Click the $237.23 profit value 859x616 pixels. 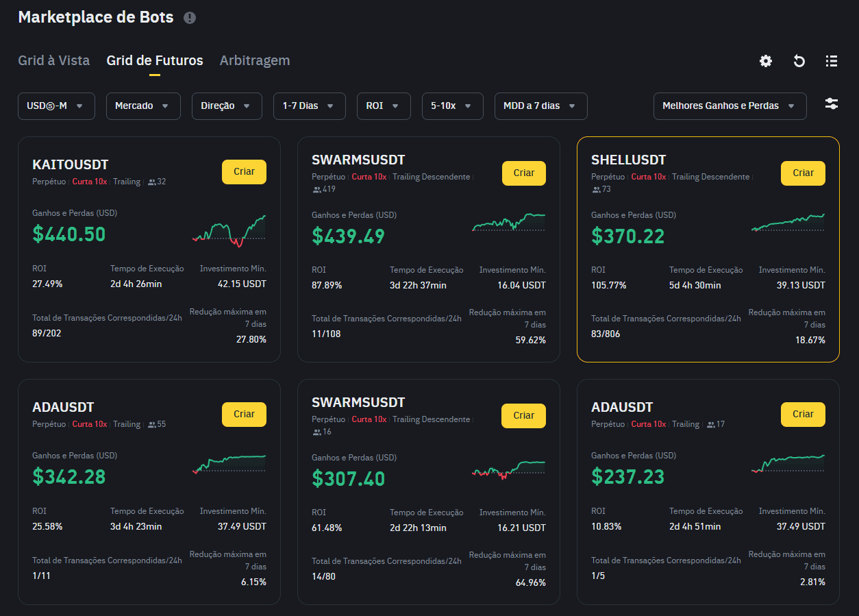coord(628,476)
